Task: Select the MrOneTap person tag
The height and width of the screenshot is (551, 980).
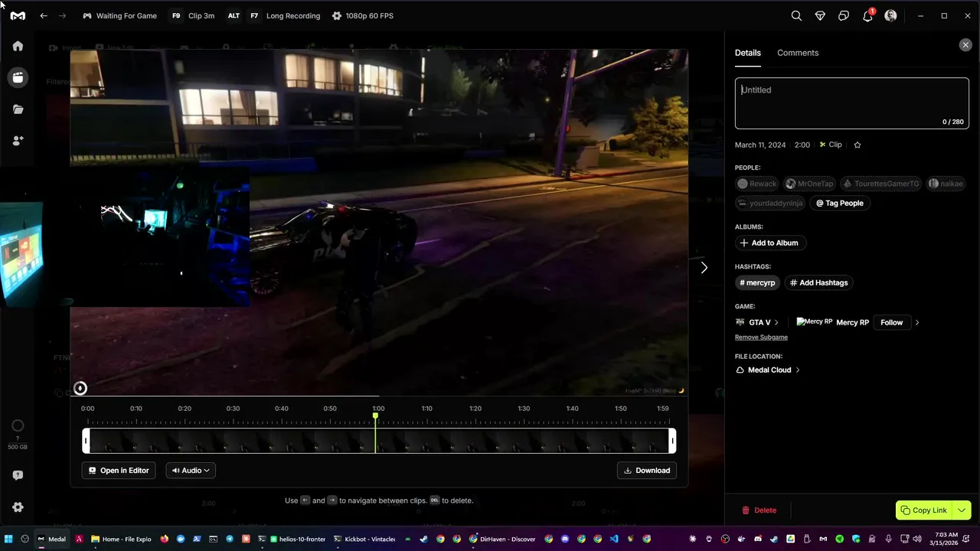Action: [809, 184]
